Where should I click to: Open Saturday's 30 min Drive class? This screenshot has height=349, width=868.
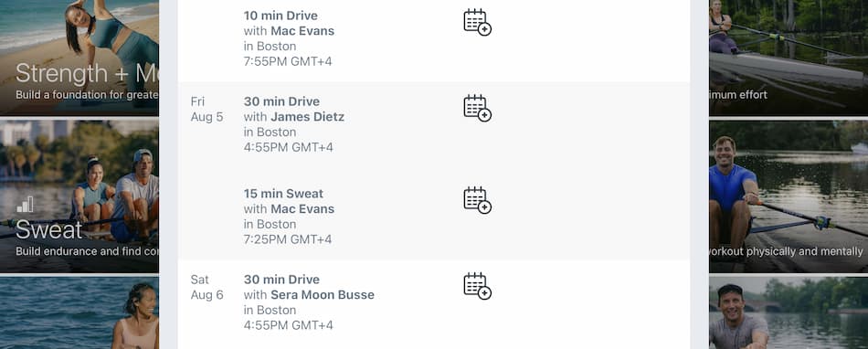(281, 280)
